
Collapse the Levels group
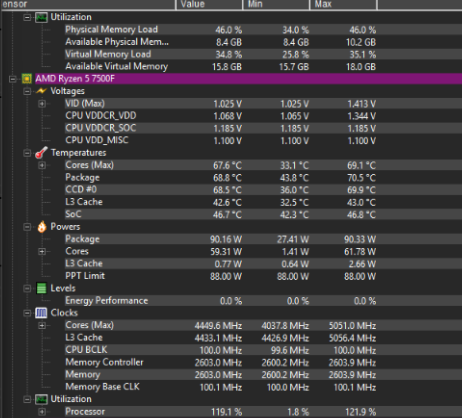[x=27, y=289]
